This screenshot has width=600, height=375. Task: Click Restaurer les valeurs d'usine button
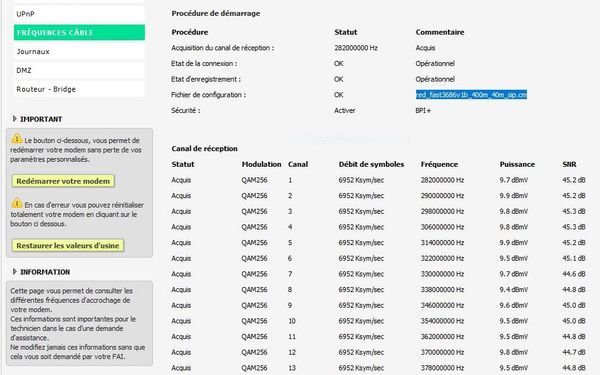click(68, 246)
